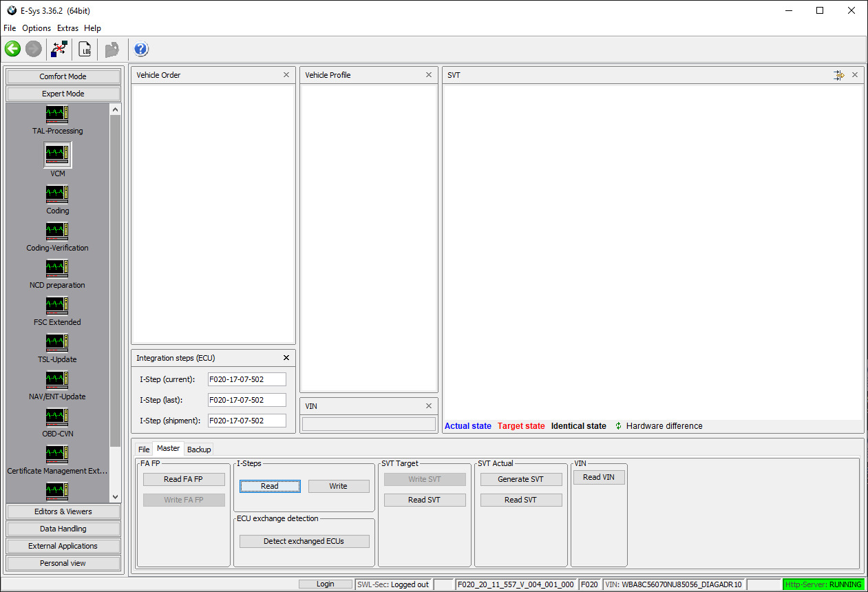Open the NCD preparation module icon
This screenshot has height=592, width=868.
click(x=57, y=268)
